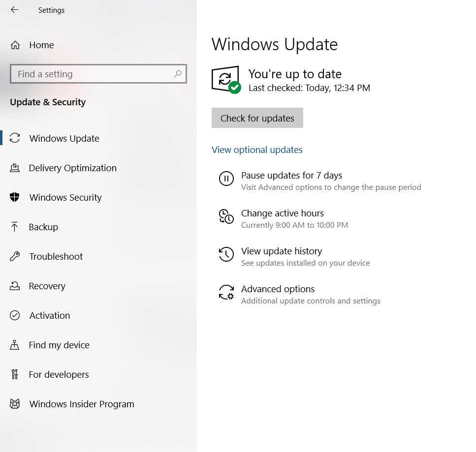Click the Update & Security heading

pos(48,102)
